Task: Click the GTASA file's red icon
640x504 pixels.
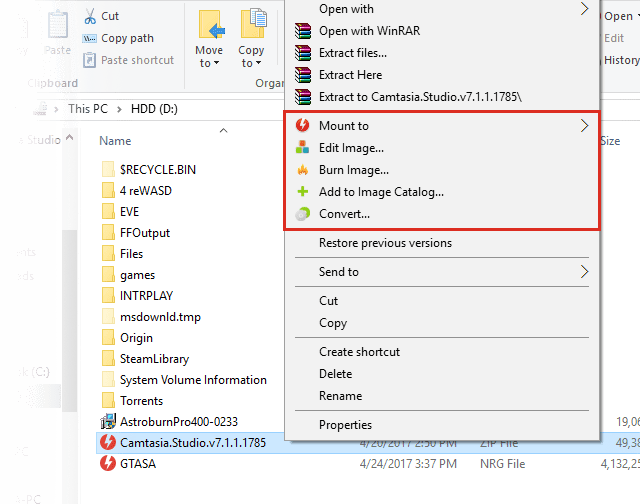Action: tap(108, 464)
